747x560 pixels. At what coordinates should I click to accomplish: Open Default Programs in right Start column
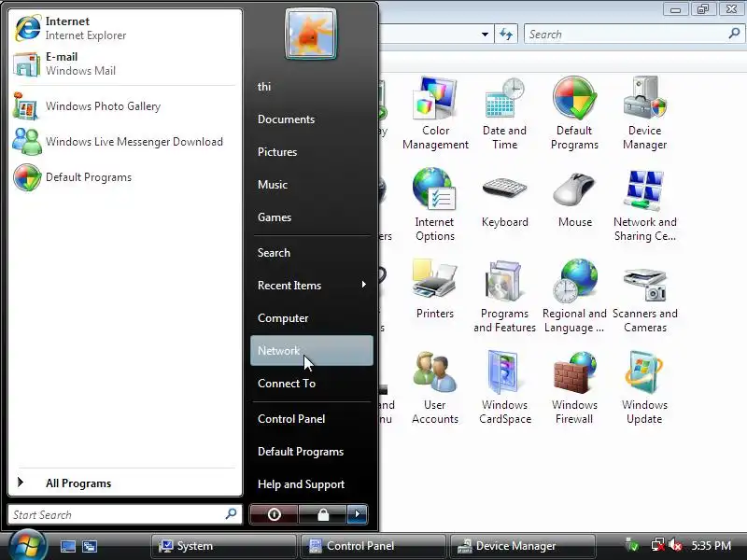point(312,452)
